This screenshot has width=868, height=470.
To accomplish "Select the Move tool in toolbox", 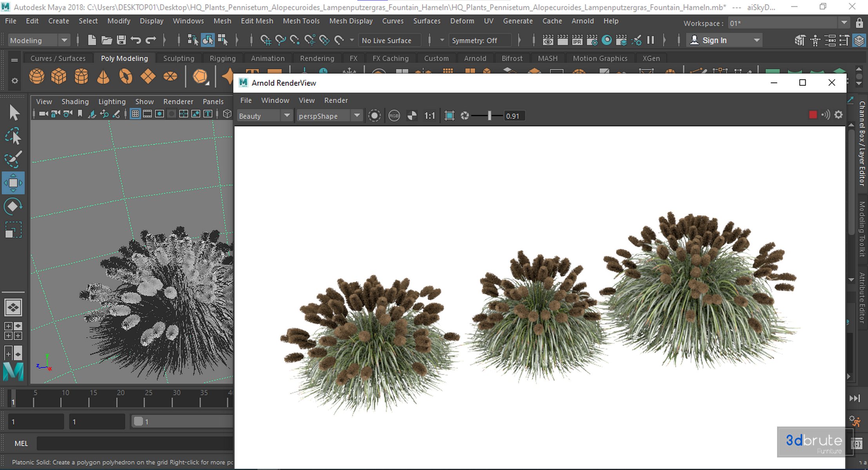I will pos(13,183).
